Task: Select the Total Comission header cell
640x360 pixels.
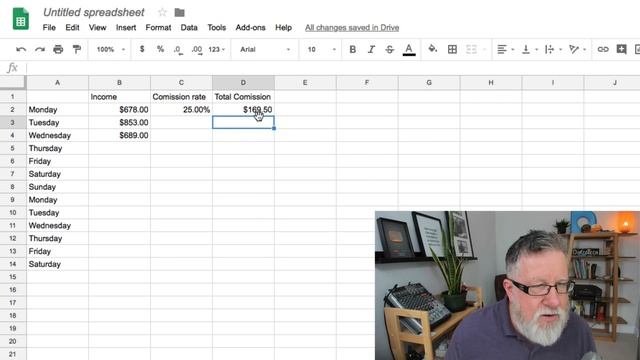Action: (x=243, y=97)
